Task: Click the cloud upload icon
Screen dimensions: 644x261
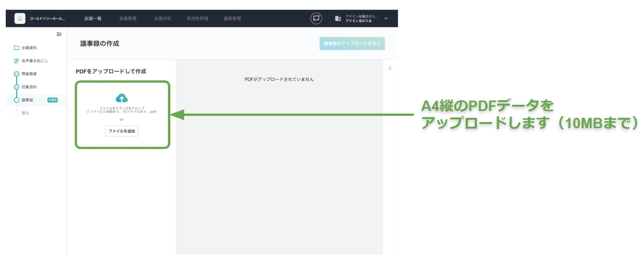Action: coord(121,98)
